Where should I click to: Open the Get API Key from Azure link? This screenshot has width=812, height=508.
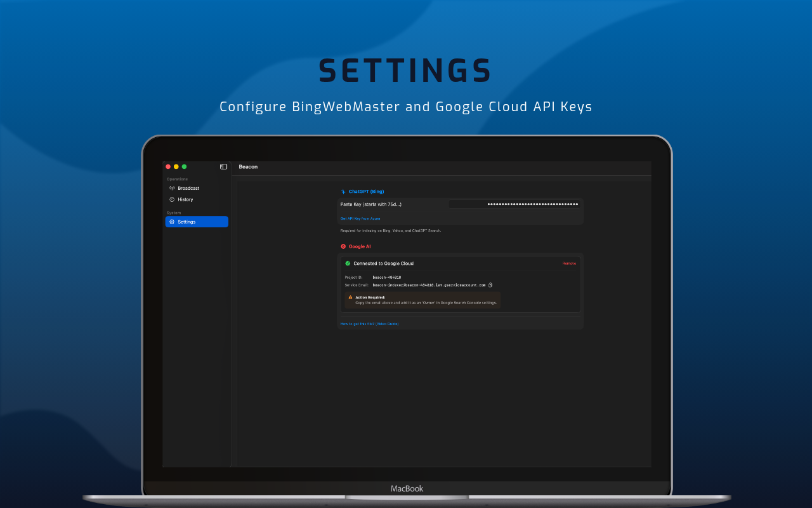pyautogui.click(x=360, y=218)
